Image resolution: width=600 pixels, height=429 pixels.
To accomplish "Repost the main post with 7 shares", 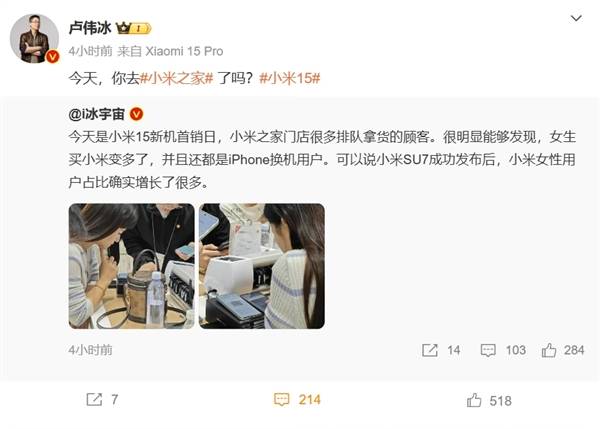I will point(94,400).
